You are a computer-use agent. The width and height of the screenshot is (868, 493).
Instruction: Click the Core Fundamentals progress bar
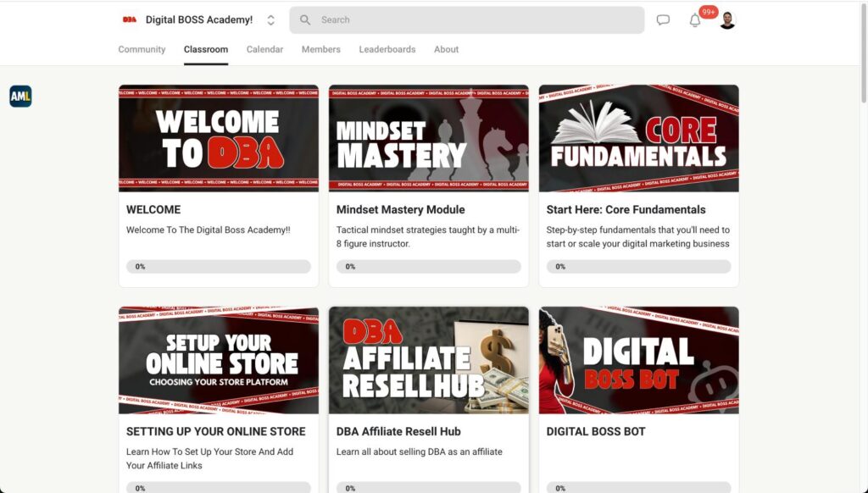(639, 267)
